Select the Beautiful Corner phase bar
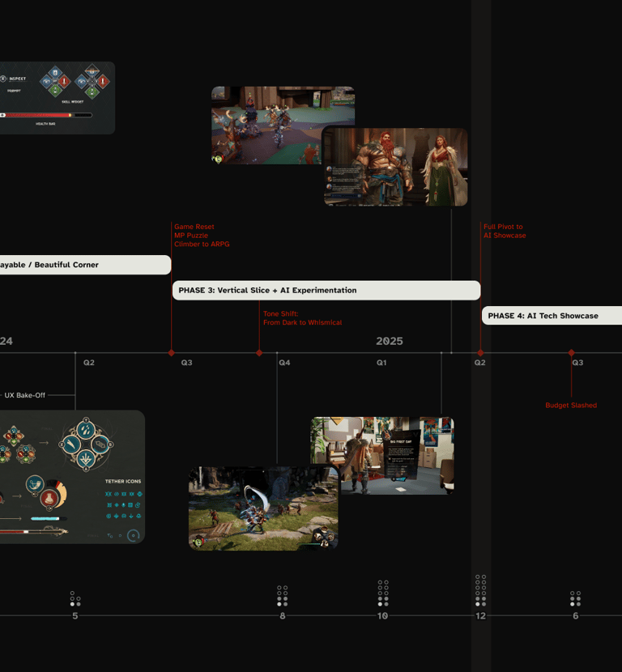 click(85, 265)
